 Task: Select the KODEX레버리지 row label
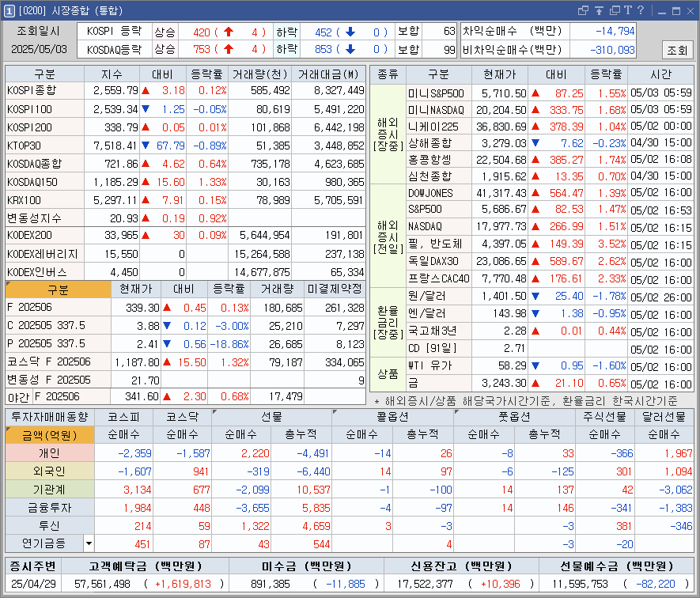(x=43, y=254)
